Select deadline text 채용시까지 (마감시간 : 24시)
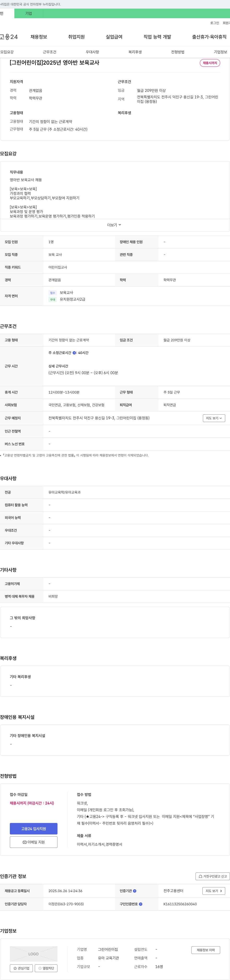The width and height of the screenshot is (230, 980). tap(32, 803)
